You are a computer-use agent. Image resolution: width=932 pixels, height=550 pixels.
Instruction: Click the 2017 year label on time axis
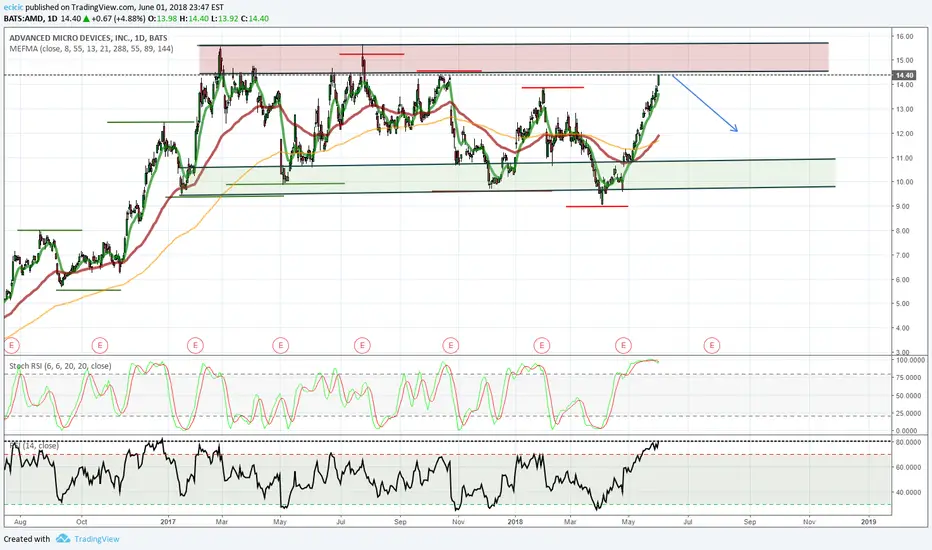[x=169, y=522]
